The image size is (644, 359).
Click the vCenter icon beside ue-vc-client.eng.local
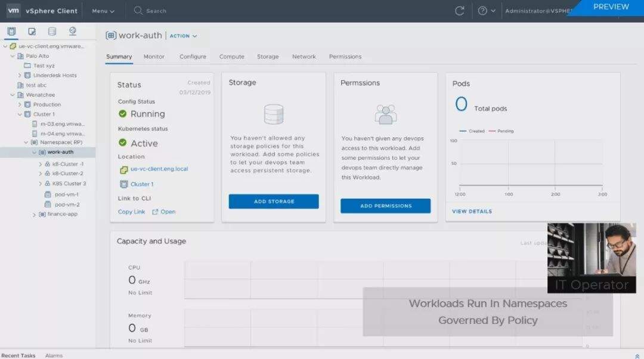[123, 169]
